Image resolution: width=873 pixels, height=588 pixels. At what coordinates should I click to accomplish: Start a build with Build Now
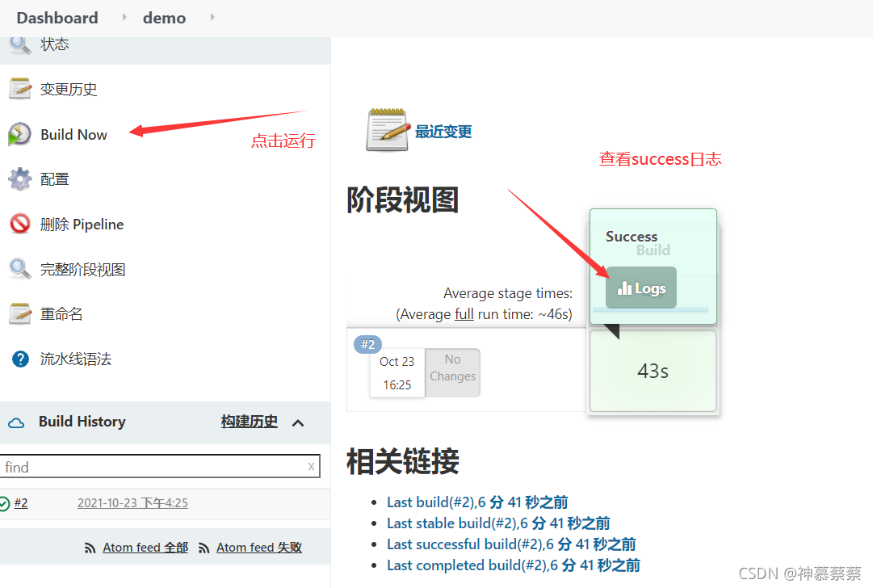pos(73,134)
